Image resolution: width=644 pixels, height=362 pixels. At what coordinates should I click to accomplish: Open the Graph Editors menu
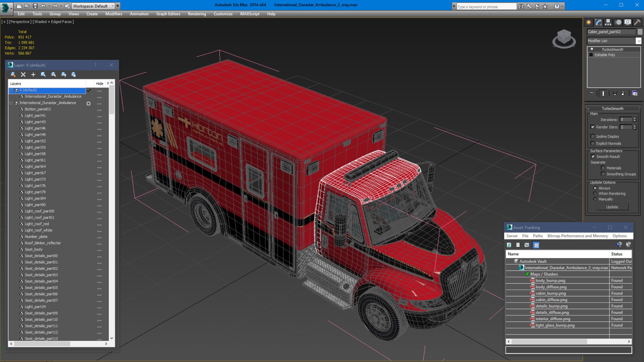point(168,14)
